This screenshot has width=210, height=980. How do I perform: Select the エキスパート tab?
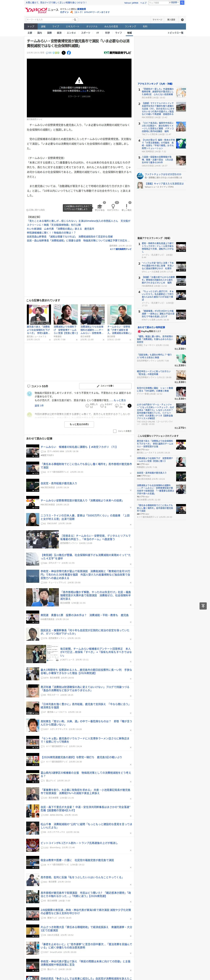pos(72,26)
